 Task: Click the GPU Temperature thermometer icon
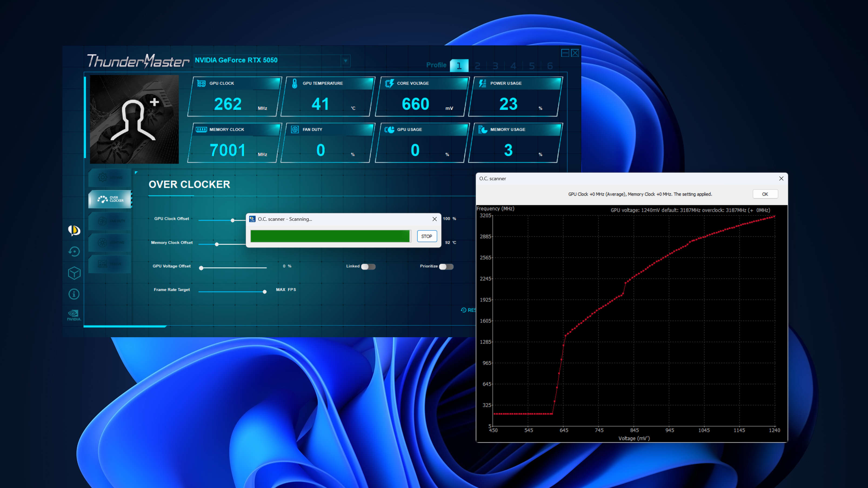click(x=295, y=83)
